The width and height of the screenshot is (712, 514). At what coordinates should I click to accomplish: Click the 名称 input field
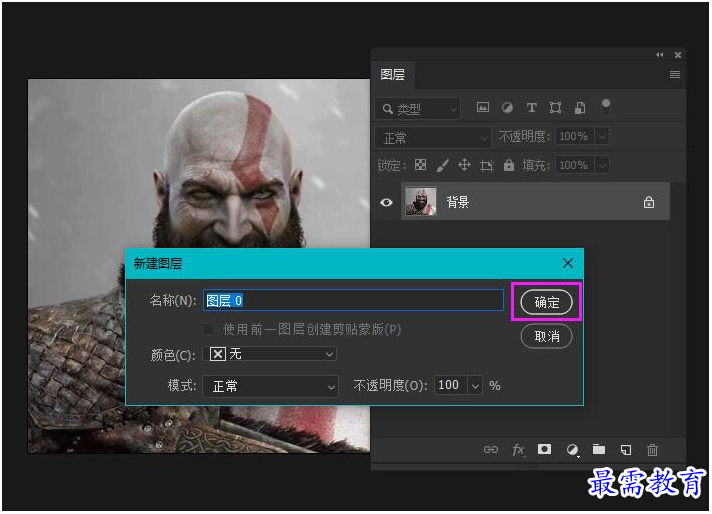(353, 300)
